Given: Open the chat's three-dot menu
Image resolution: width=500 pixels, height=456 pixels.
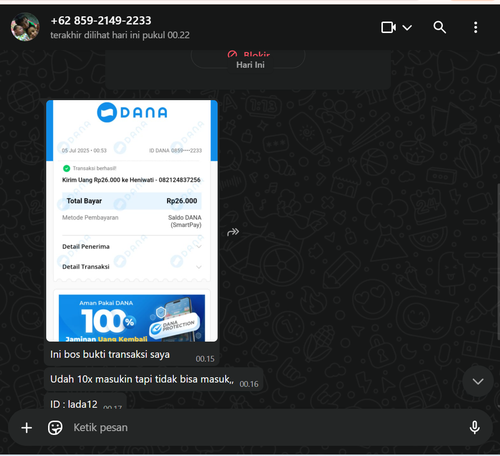Looking at the screenshot, I should [475, 27].
